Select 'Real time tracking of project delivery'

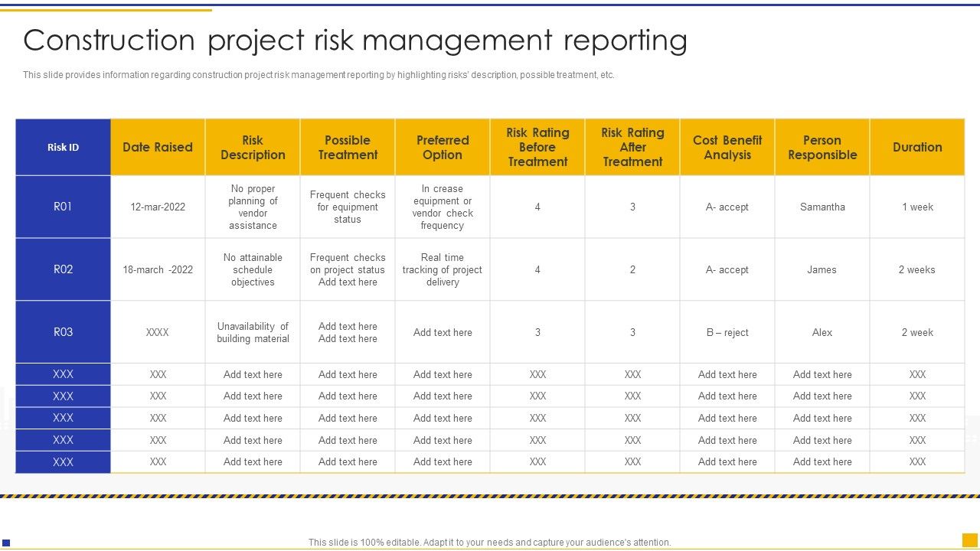(x=443, y=269)
